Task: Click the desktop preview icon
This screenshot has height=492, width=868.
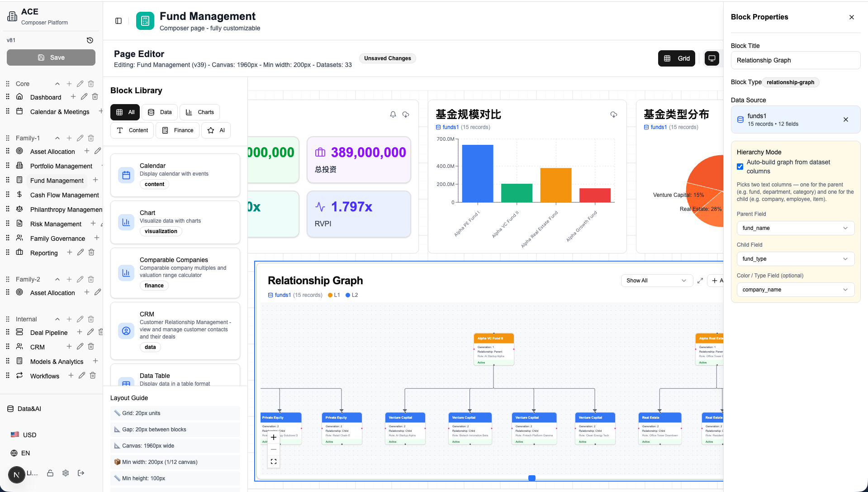Action: (711, 58)
